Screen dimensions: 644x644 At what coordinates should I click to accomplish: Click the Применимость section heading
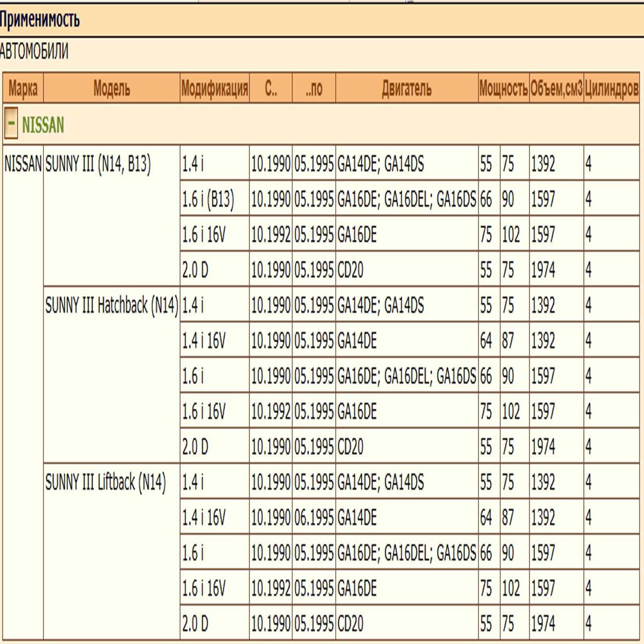click(x=40, y=19)
